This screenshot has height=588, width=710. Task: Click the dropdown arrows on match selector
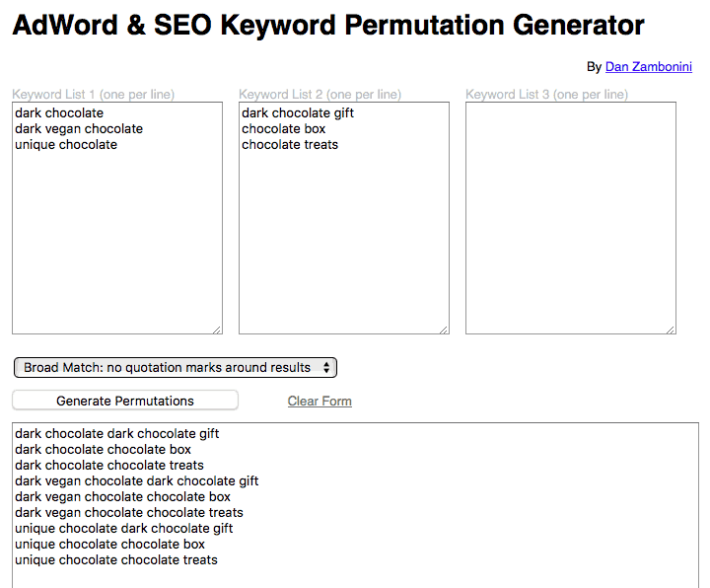click(326, 367)
